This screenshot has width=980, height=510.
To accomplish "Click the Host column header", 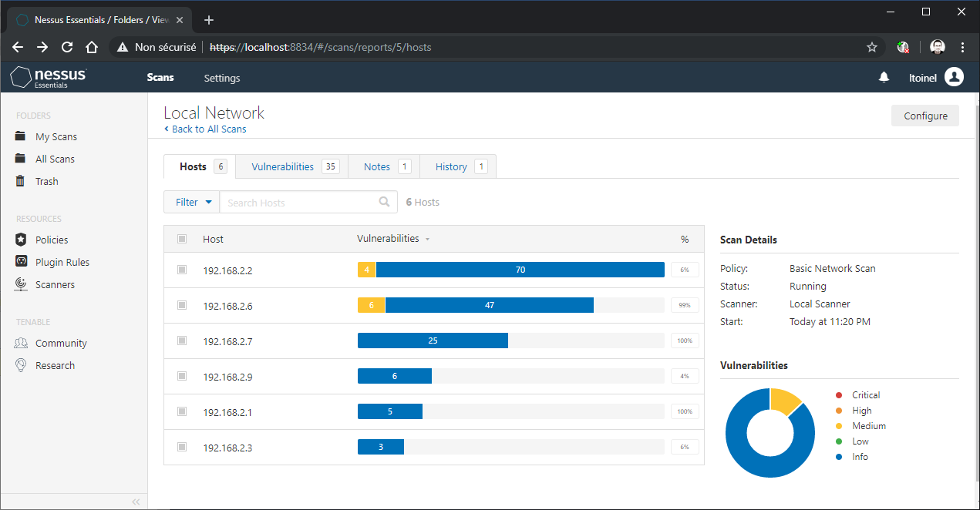I will coord(213,239).
